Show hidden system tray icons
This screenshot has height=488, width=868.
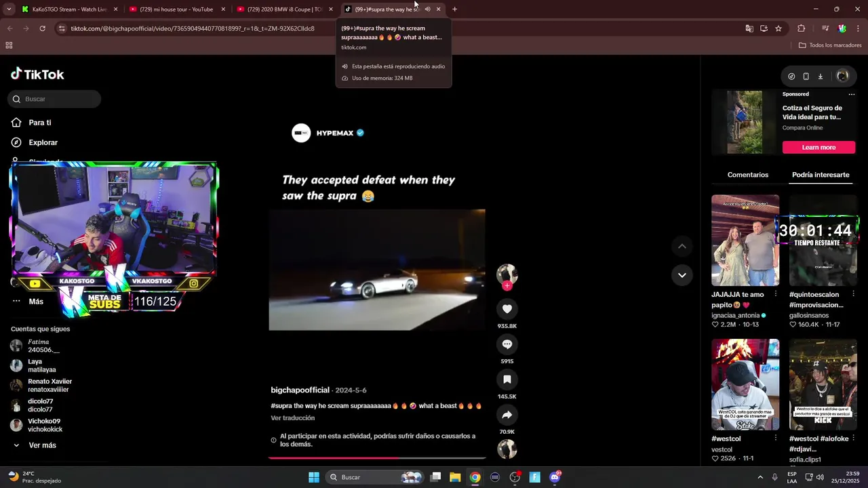[760, 477]
